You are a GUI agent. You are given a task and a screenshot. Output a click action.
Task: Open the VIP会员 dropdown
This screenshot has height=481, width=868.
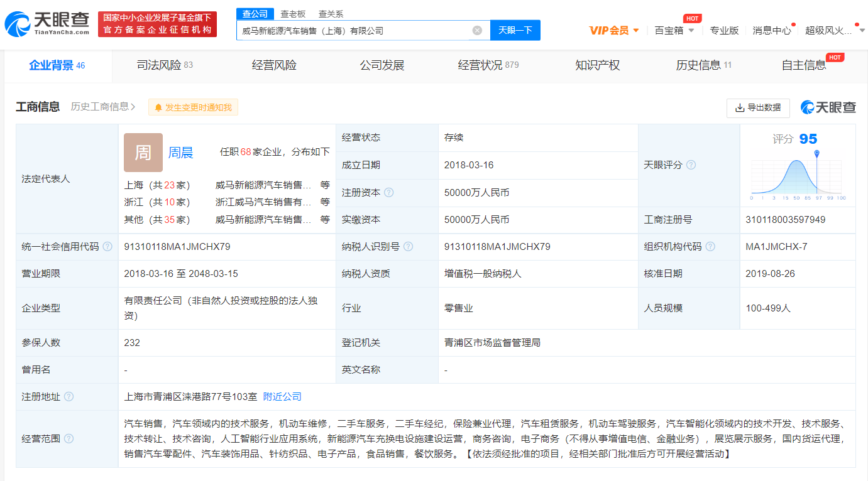pyautogui.click(x=614, y=30)
